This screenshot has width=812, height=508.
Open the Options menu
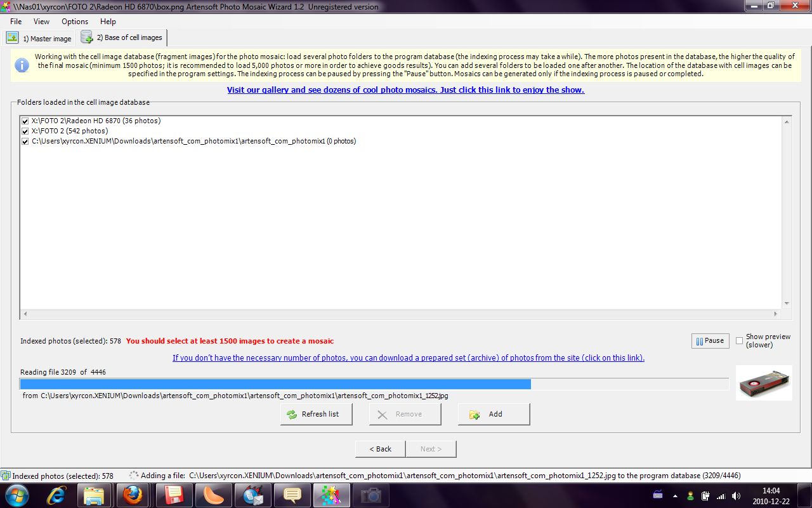coord(75,22)
